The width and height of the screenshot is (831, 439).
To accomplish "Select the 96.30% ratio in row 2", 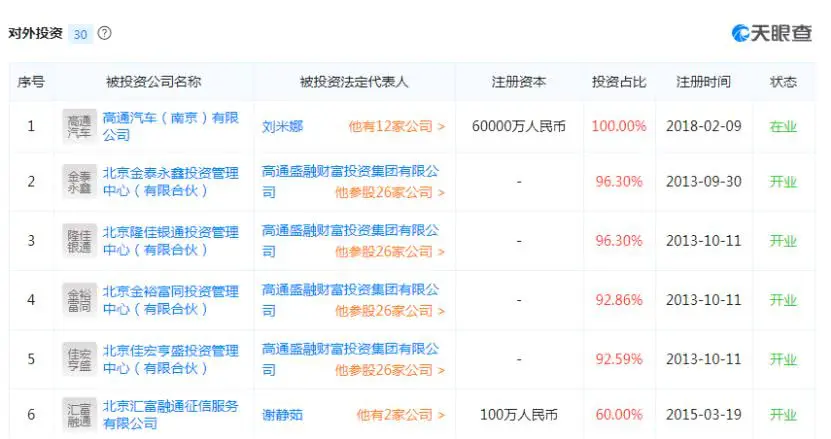I will [619, 182].
